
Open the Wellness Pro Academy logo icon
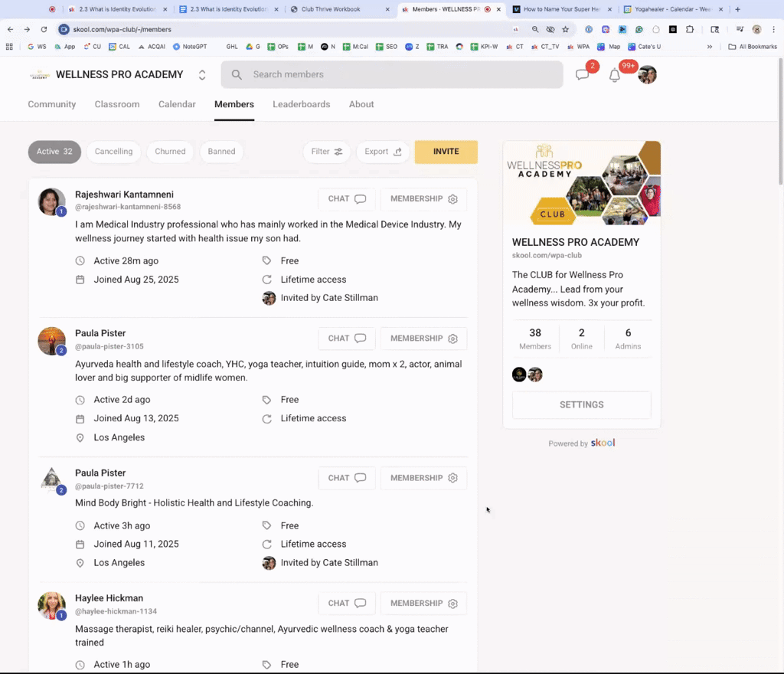(40, 75)
